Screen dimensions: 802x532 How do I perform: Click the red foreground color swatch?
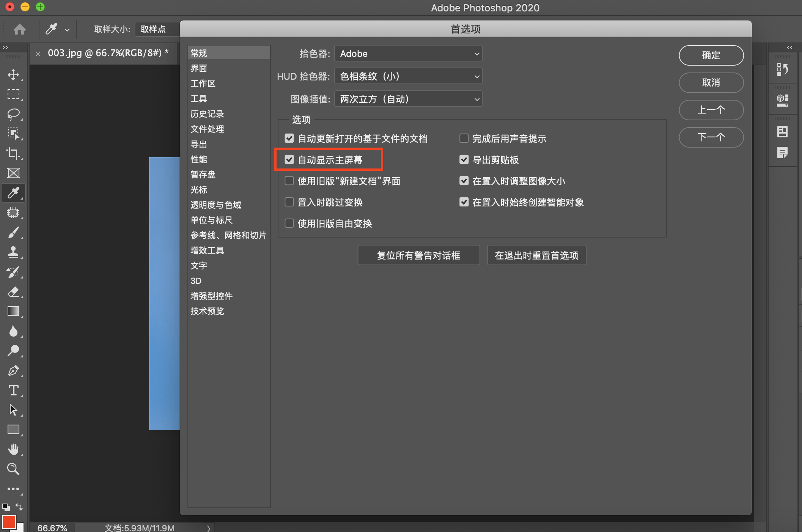(9, 522)
